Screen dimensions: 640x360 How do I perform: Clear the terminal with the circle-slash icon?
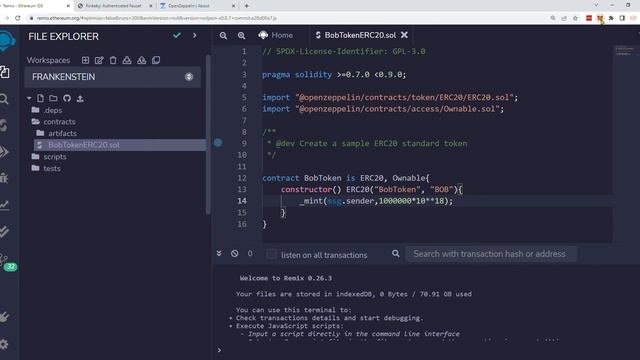point(235,253)
